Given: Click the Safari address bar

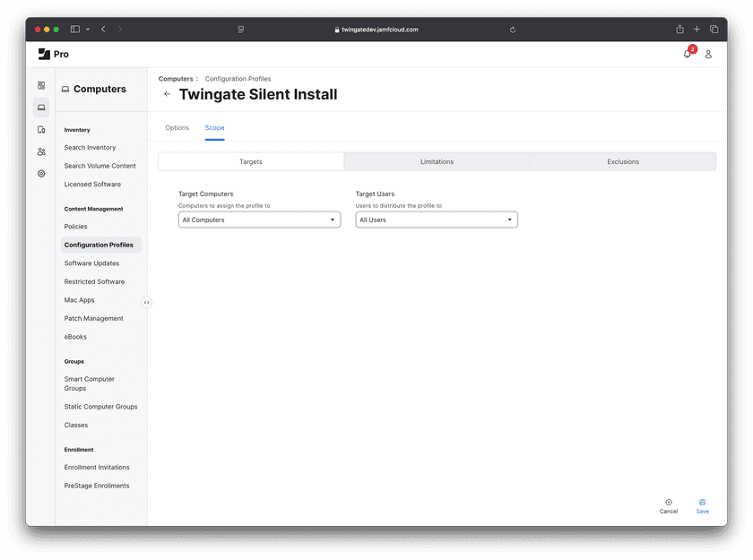Looking at the screenshot, I should click(x=376, y=30).
